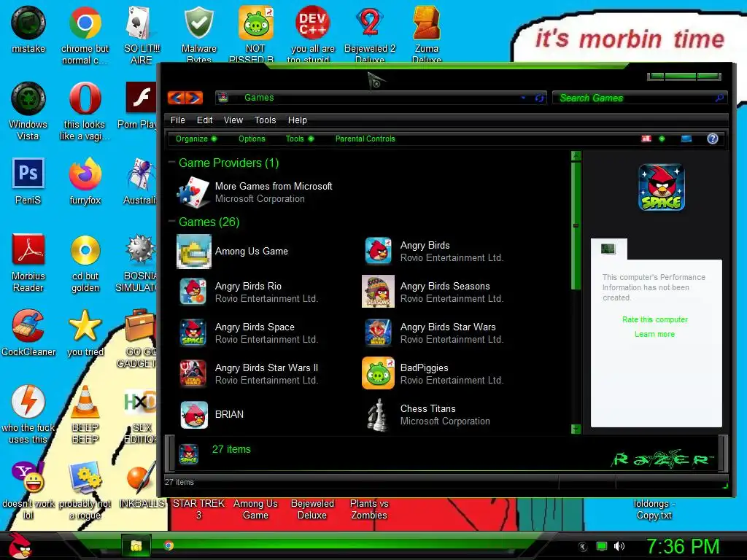Click the network monitor tray icon
The image size is (747, 560).
[x=602, y=546]
